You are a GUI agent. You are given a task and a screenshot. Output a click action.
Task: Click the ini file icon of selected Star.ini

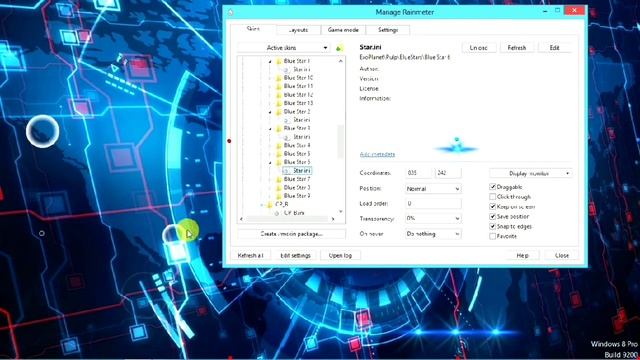(287, 171)
